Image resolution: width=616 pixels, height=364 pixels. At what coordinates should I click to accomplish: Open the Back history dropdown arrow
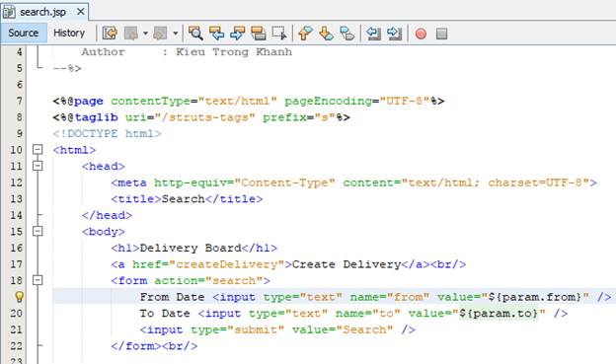[x=145, y=34]
